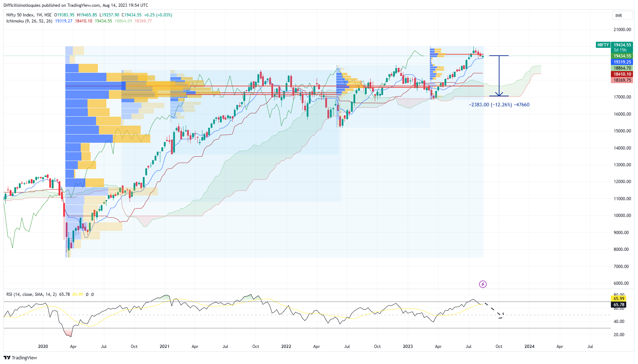
Task: Click the purple lightning bolt event icon
Action: click(x=483, y=284)
